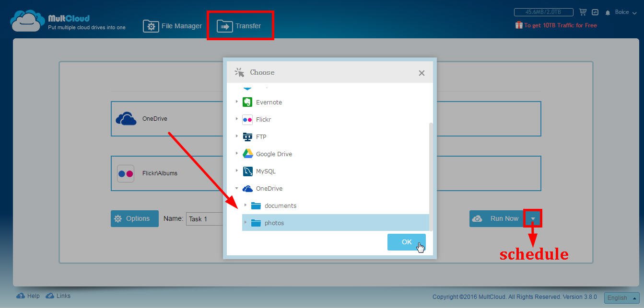Expand the Flickr tree node

237,119
